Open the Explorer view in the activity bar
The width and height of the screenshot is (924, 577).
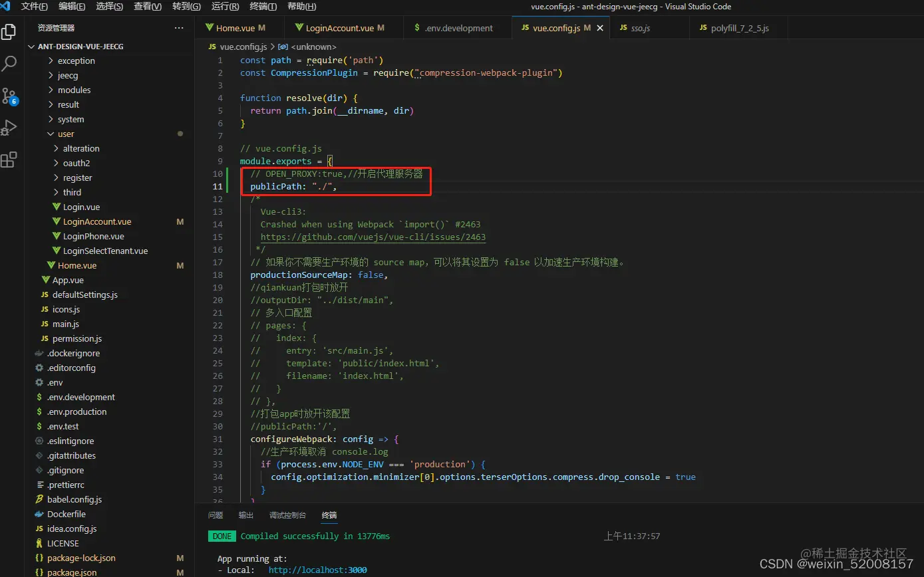[9, 32]
